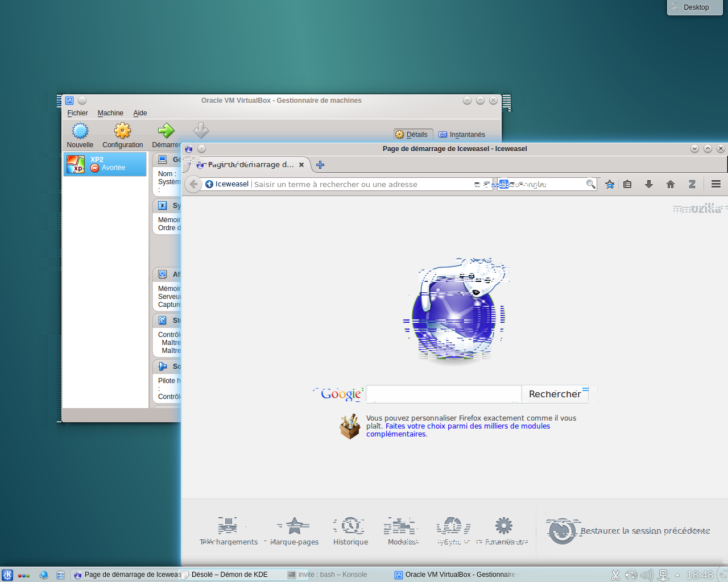Image resolution: width=728 pixels, height=582 pixels.
Task: Open the KDE application launcher
Action: pos(7,575)
